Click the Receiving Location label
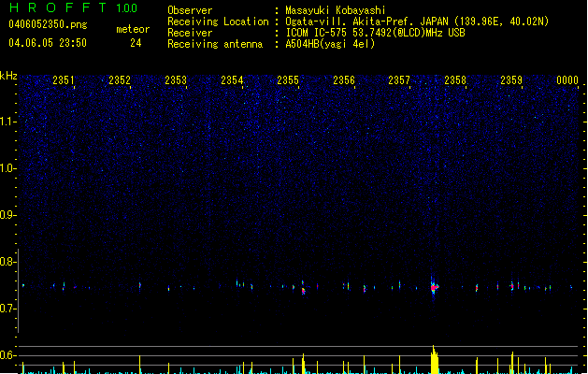The image size is (588, 374). [x=218, y=22]
